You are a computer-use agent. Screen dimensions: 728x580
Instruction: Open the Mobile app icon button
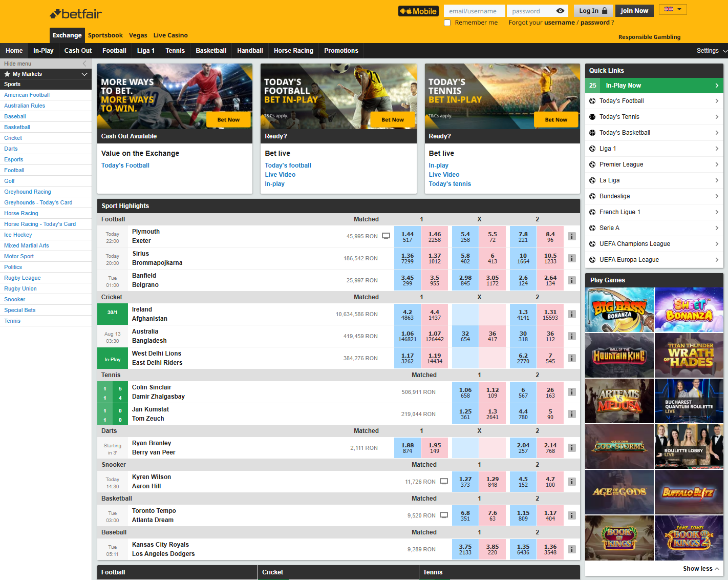point(418,11)
